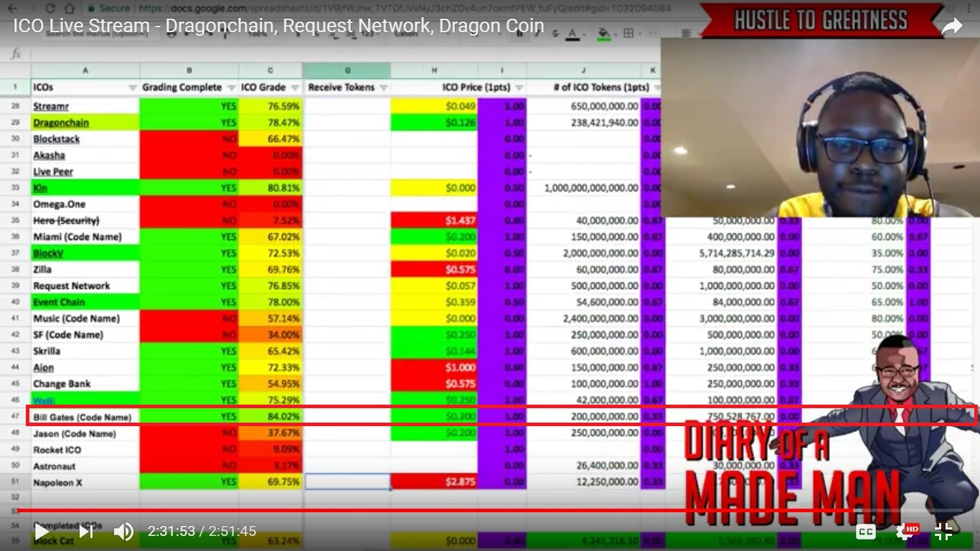Click the fill color paint bucket
Image resolution: width=980 pixels, height=551 pixels.
point(604,34)
